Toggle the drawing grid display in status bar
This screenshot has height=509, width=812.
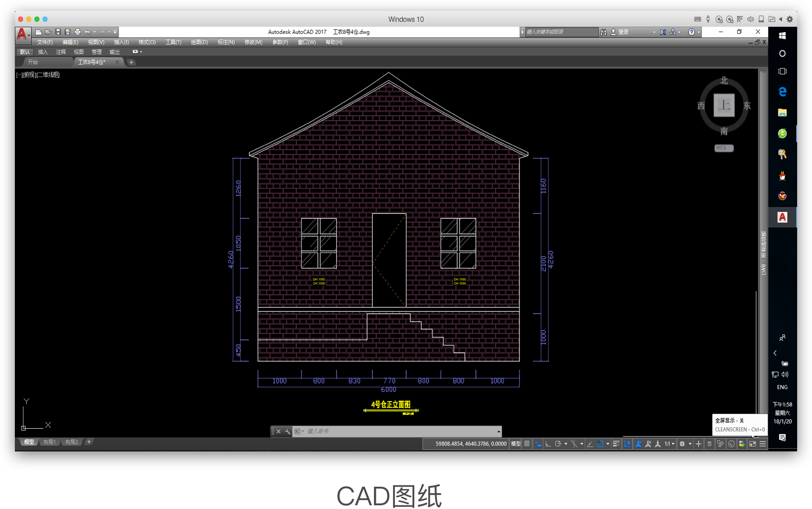coord(527,444)
